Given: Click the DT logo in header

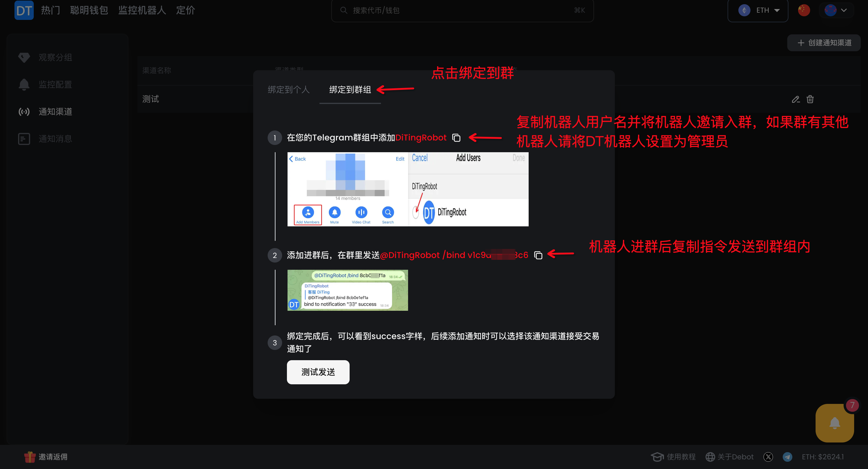Looking at the screenshot, I should 24,11.
